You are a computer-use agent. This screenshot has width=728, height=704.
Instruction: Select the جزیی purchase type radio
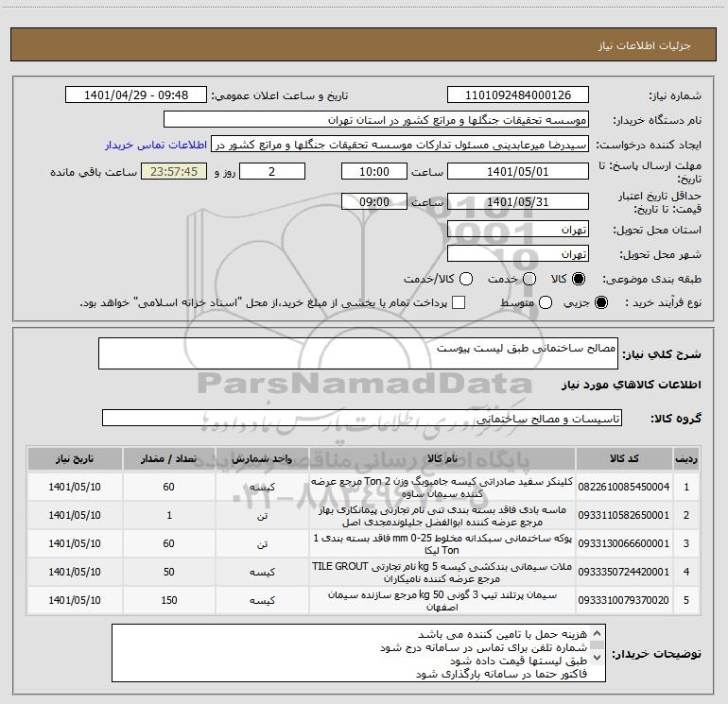(x=600, y=302)
